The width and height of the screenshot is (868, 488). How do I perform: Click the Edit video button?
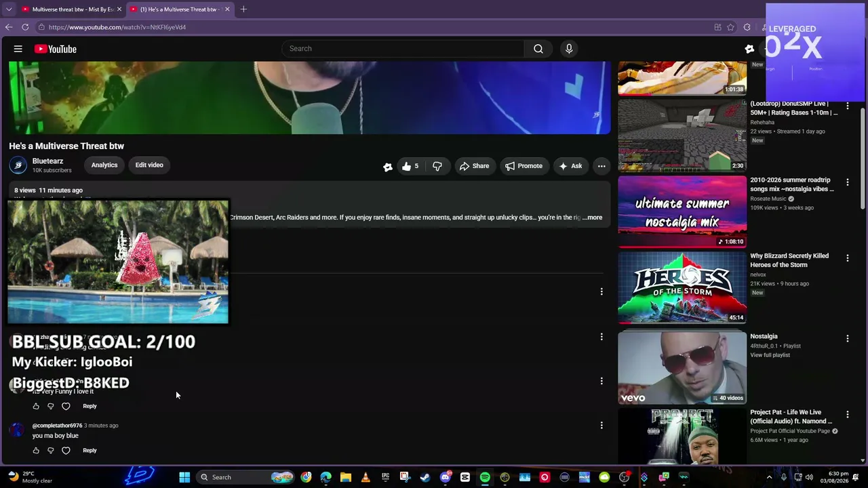tap(149, 165)
